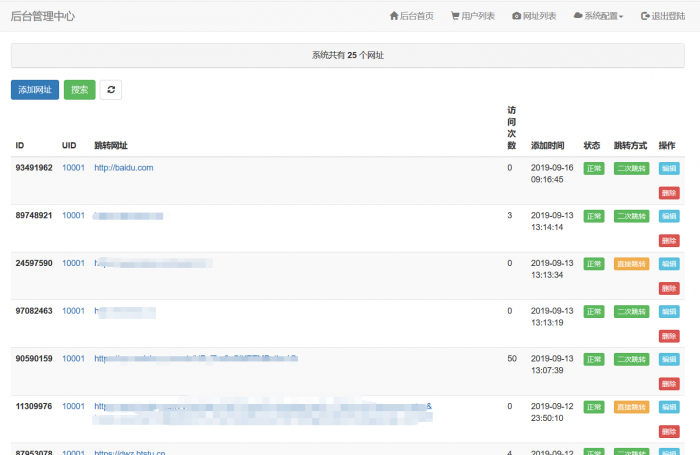
Task: Click the 添加网址 button
Action: click(35, 90)
